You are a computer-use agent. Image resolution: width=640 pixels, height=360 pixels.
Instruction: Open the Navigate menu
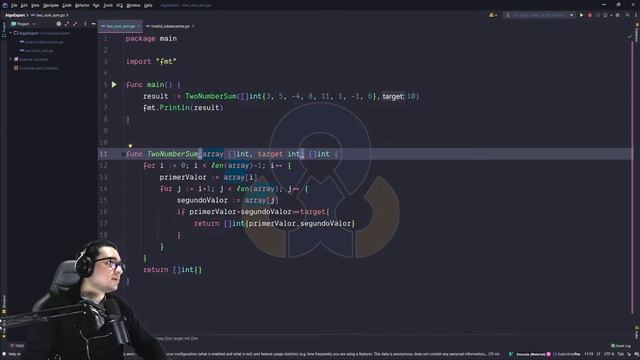(51, 5)
